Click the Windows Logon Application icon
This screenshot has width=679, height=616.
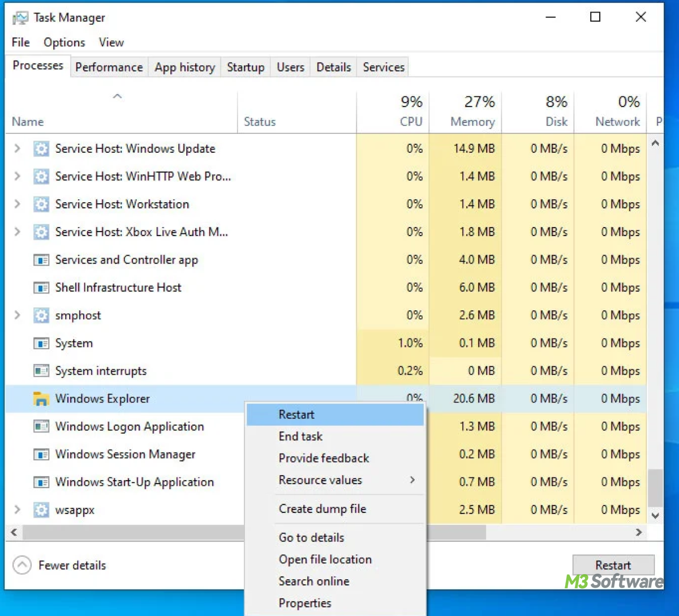pyautogui.click(x=41, y=426)
